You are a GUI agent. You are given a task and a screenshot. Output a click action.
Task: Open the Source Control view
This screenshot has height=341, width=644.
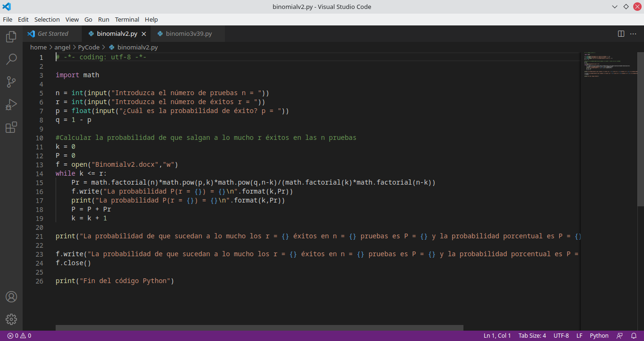(x=11, y=82)
